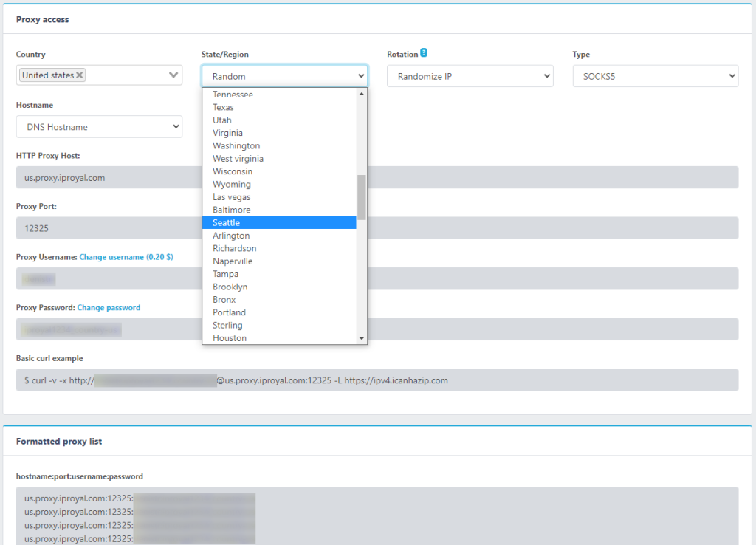Click the Basic curl example field
756x545 pixels.
coord(377,380)
